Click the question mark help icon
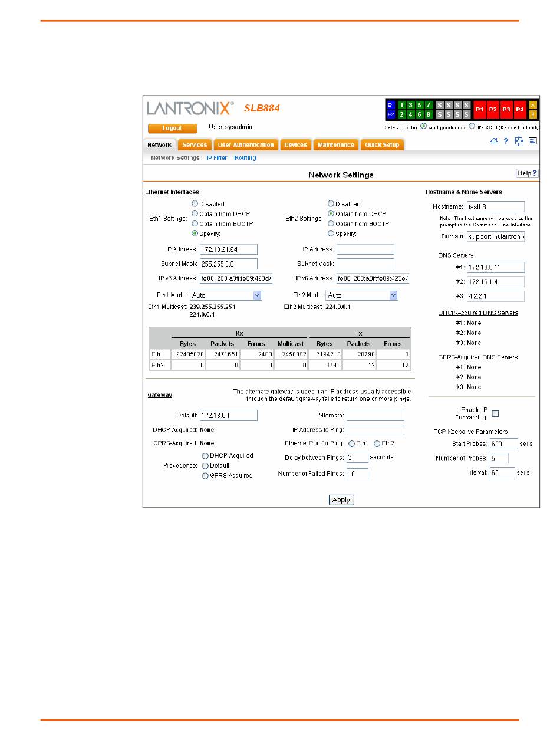Screen dimensions: 560x743 pos(506,142)
